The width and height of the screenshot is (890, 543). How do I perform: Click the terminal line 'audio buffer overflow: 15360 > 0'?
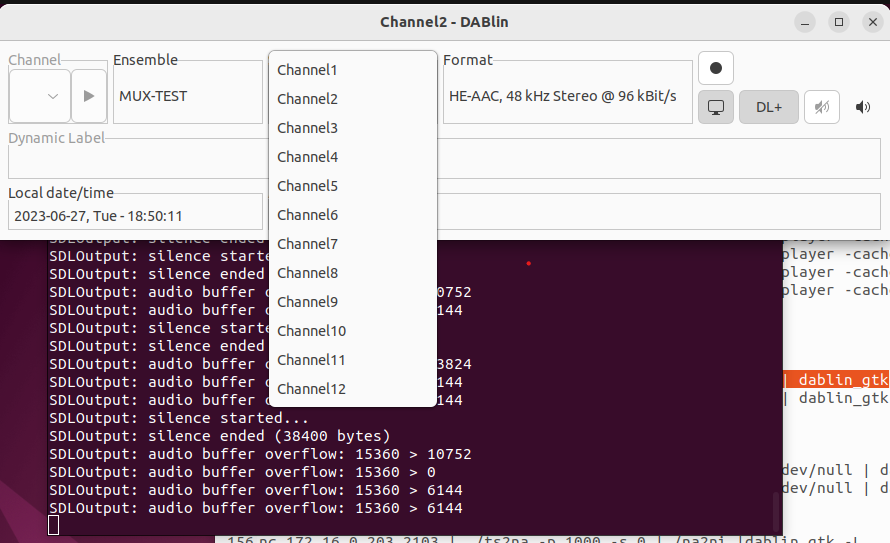coord(242,472)
